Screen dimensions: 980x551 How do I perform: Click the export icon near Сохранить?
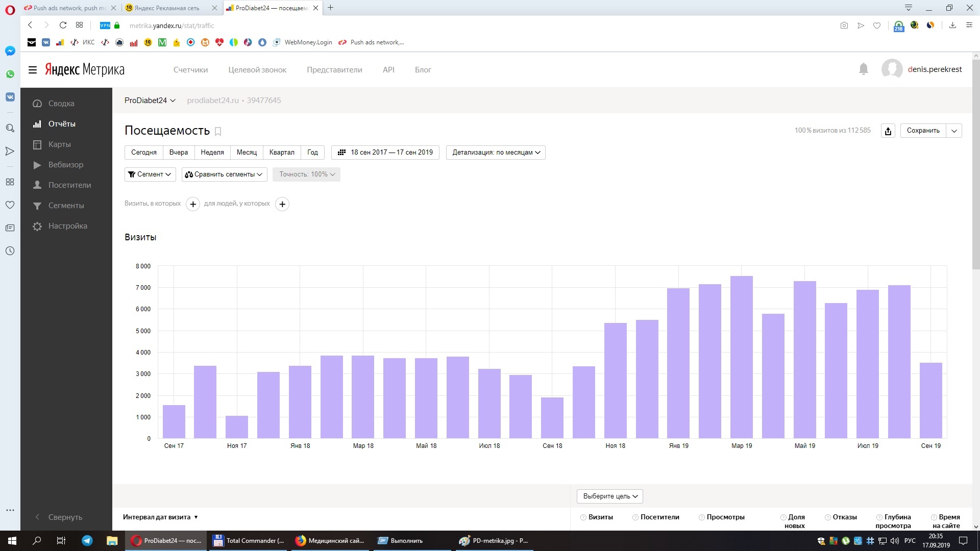[888, 131]
